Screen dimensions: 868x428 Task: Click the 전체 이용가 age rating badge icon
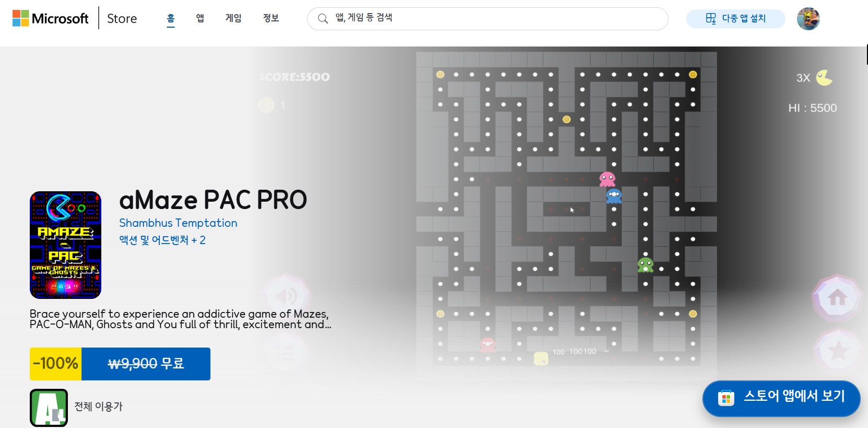[49, 408]
